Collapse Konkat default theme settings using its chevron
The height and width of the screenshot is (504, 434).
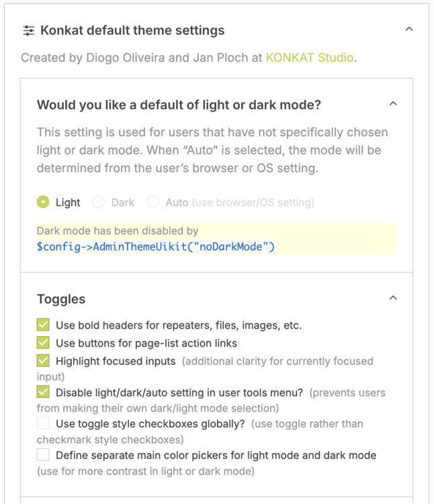(x=408, y=30)
